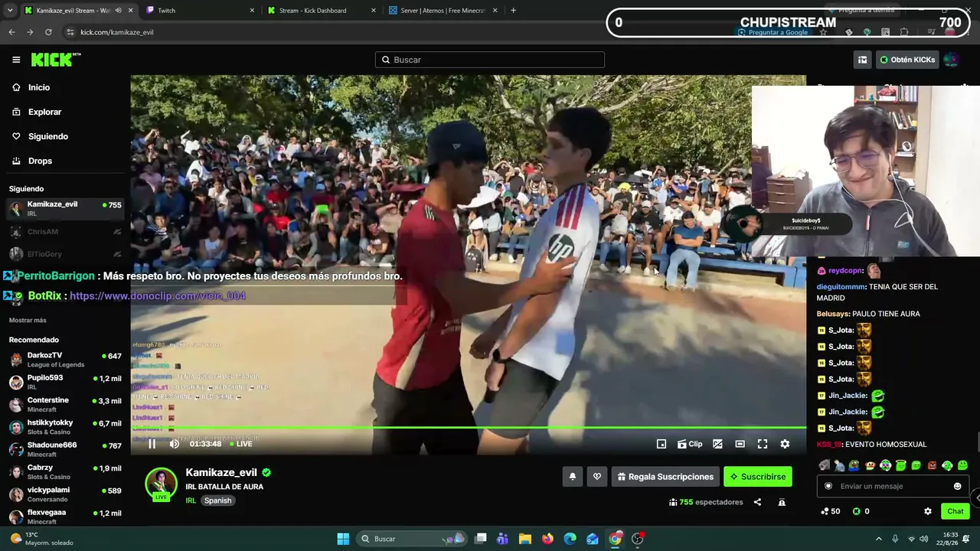Open File Explorer from taskbar
Screen dimensions: 980x551
click(525, 539)
